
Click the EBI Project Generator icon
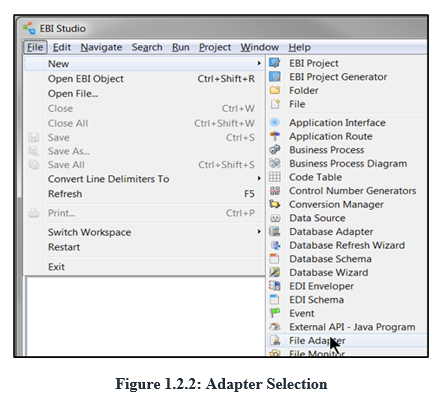click(275, 77)
